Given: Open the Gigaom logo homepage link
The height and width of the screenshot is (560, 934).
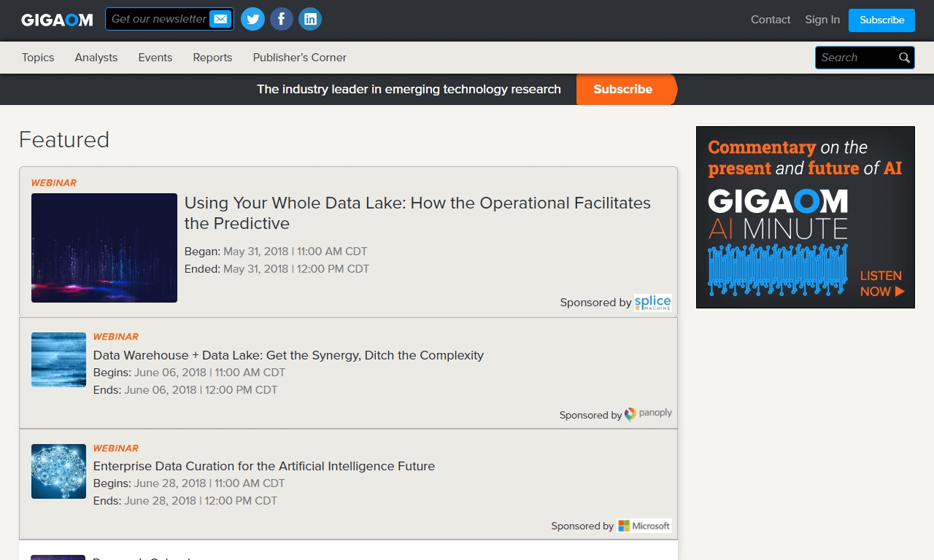Looking at the screenshot, I should 57,20.
